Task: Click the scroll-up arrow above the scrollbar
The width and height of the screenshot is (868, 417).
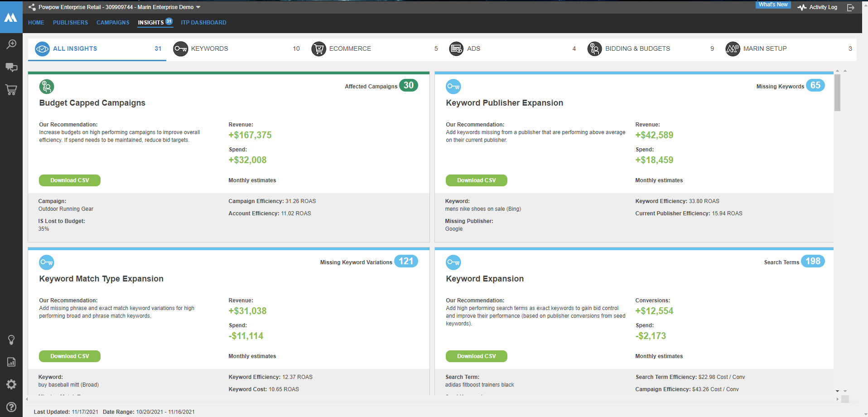Action: pyautogui.click(x=838, y=71)
